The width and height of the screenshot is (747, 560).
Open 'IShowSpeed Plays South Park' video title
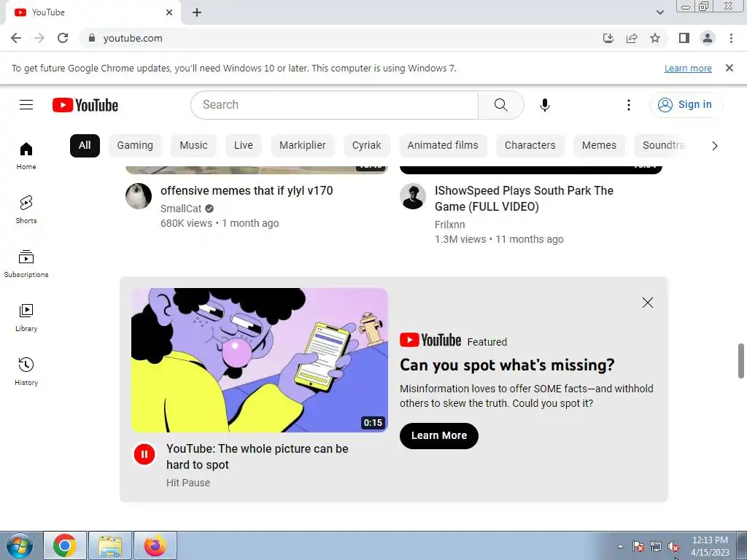pyautogui.click(x=524, y=198)
